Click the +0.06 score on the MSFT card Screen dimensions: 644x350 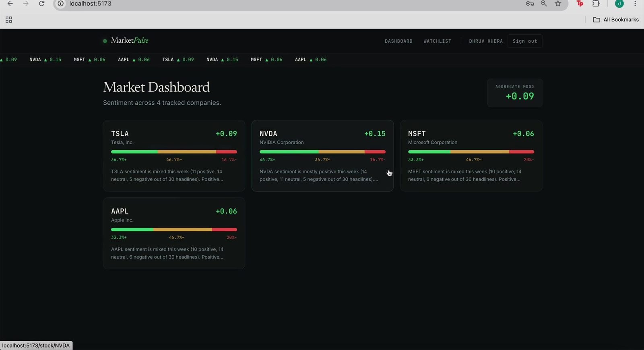(523, 134)
